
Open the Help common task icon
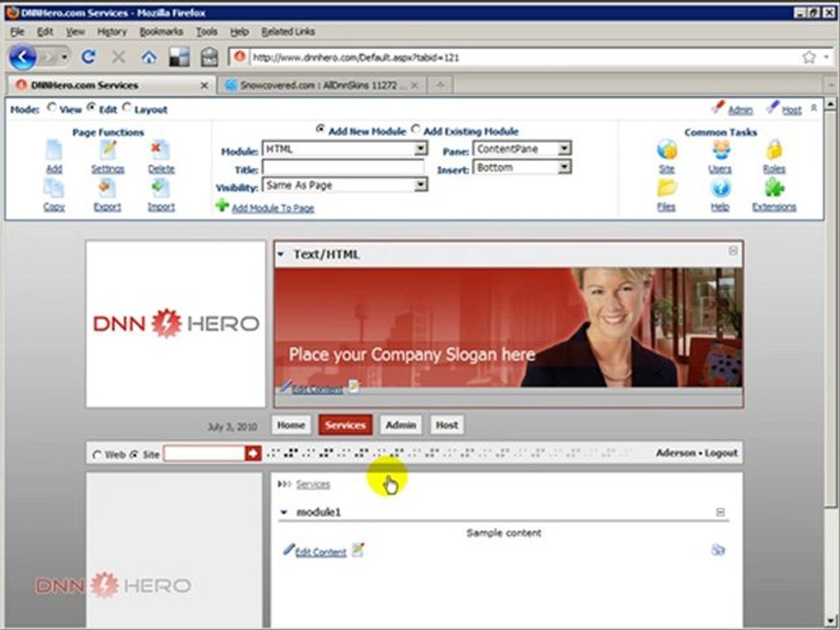(721, 188)
